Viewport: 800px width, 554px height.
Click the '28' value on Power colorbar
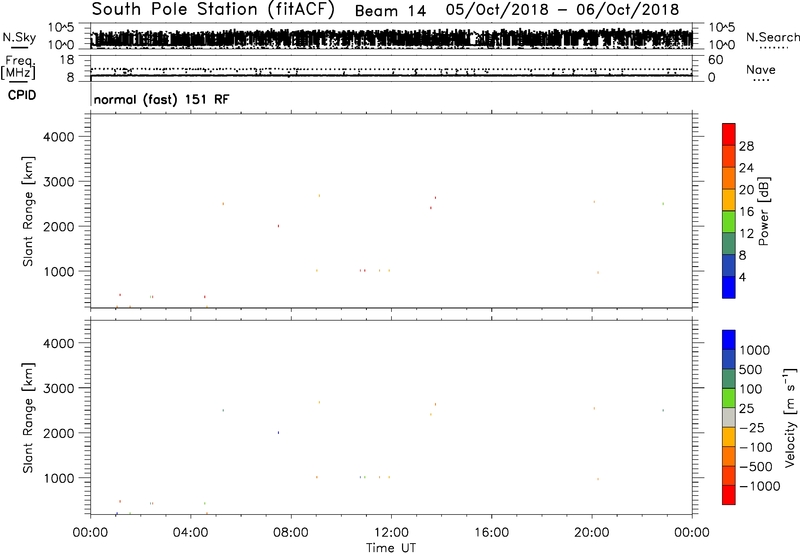click(746, 146)
